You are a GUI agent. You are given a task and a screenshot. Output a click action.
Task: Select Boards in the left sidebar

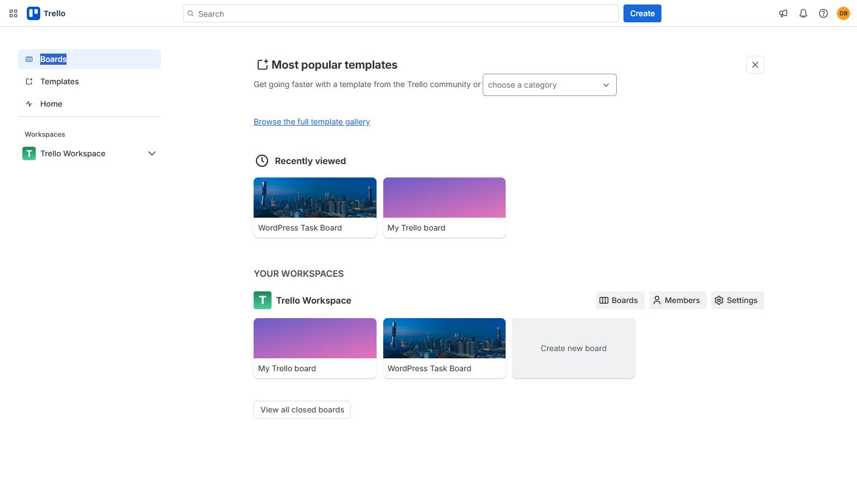pos(89,59)
